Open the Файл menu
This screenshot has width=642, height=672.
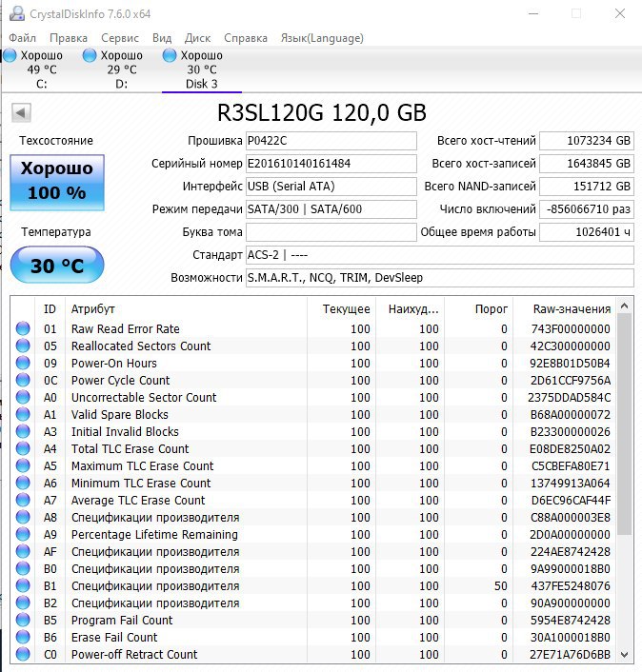[x=22, y=38]
